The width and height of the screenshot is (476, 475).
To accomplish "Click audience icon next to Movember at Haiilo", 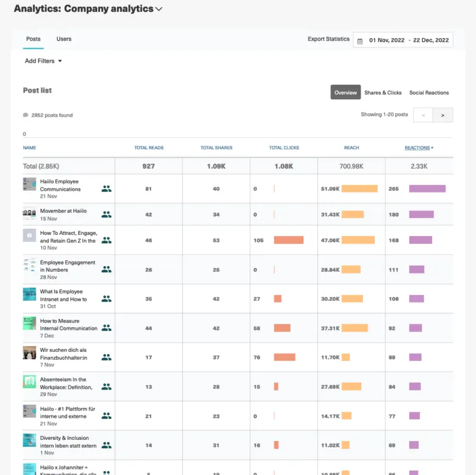I will click(x=107, y=214).
